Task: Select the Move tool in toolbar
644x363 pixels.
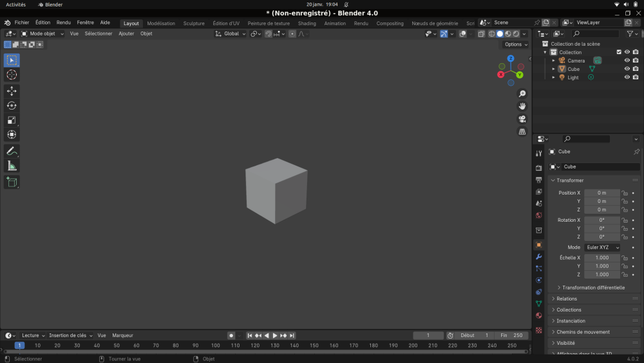Action: point(12,91)
